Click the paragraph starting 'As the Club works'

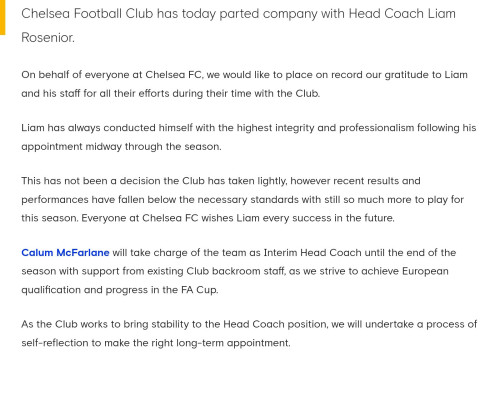pyautogui.click(x=249, y=334)
